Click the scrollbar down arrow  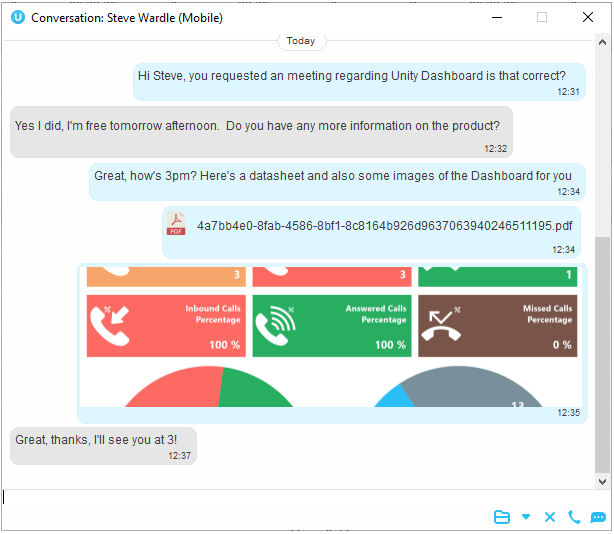(x=602, y=481)
